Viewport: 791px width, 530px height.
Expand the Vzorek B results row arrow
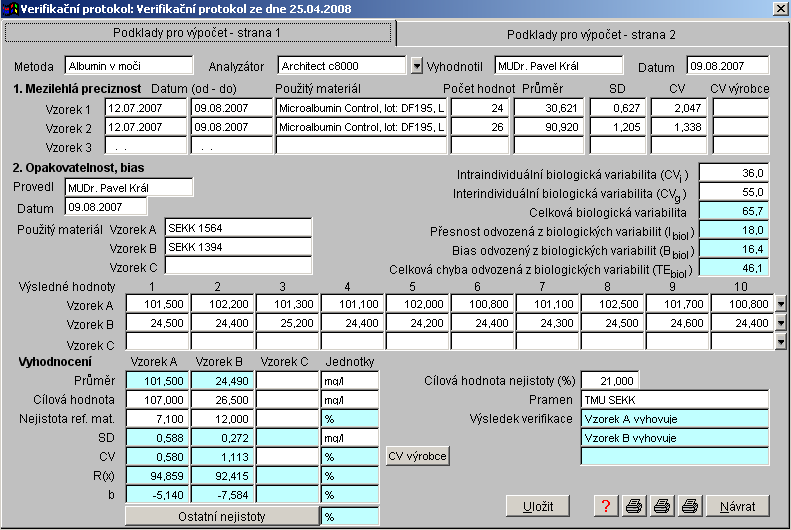pos(781,323)
